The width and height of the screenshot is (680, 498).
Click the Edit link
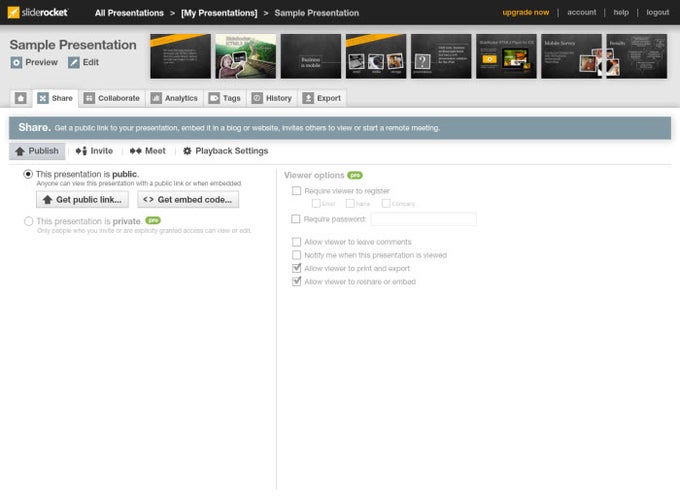[91, 62]
